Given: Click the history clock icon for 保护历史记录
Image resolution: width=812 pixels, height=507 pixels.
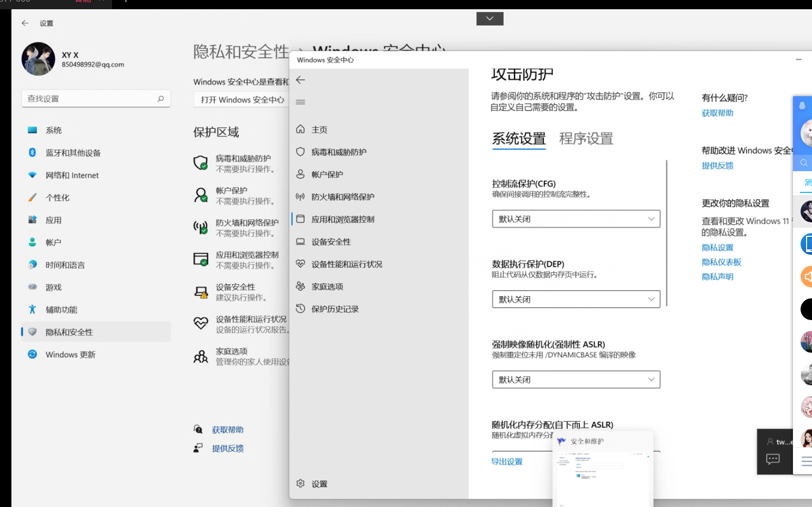Looking at the screenshot, I should pos(300,309).
